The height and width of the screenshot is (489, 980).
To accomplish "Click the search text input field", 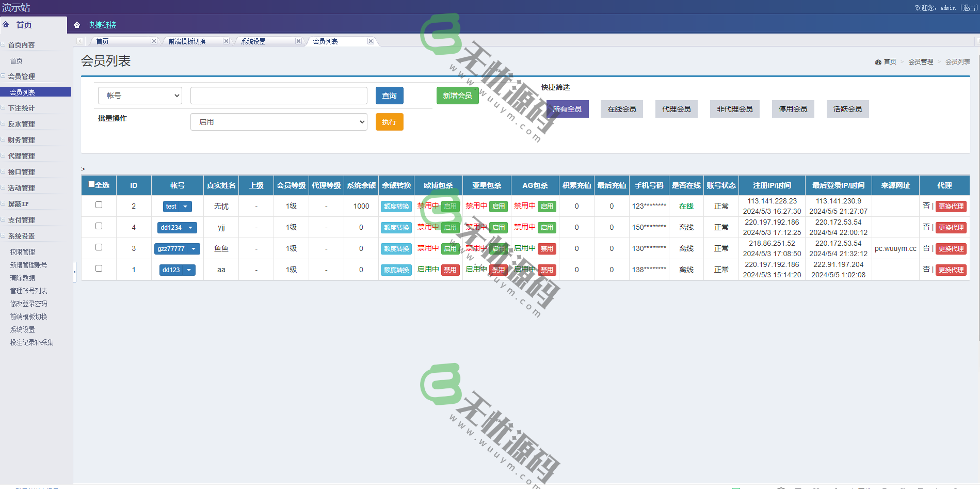I will click(279, 96).
